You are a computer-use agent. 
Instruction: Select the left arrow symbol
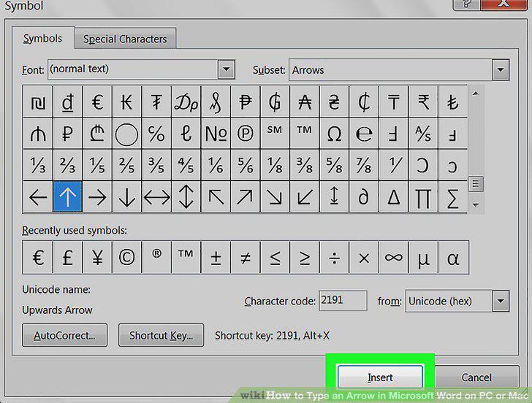pyautogui.click(x=38, y=197)
